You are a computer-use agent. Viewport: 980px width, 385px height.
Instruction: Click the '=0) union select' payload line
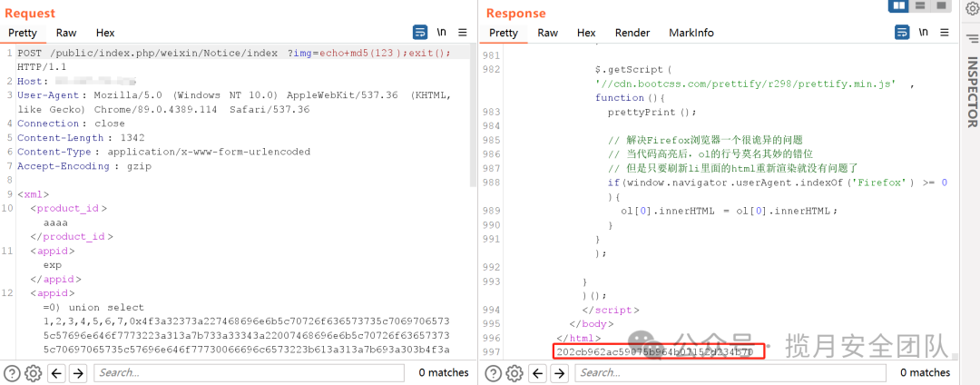tap(93, 308)
